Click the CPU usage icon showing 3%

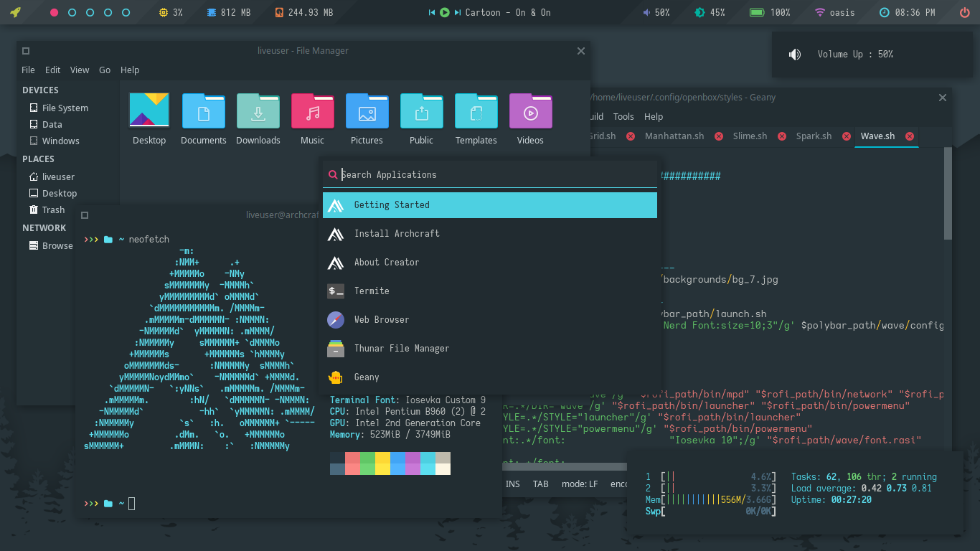[x=164, y=13]
